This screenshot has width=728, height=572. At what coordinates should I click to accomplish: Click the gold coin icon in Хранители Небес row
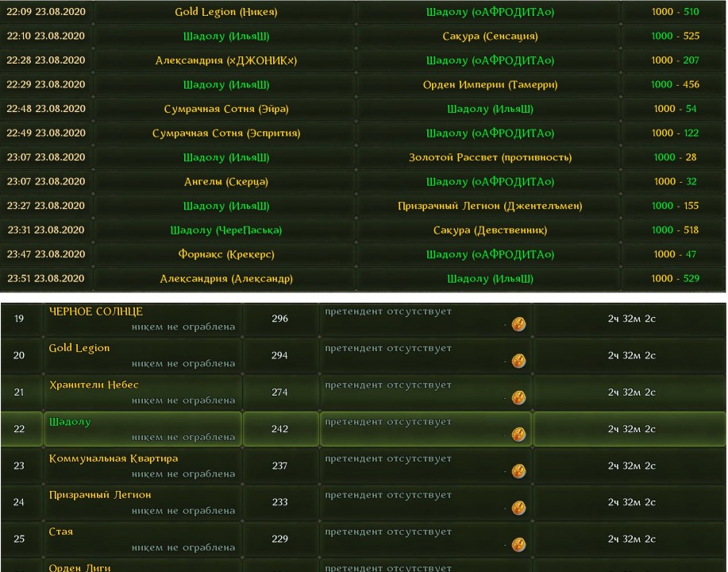[x=518, y=396]
